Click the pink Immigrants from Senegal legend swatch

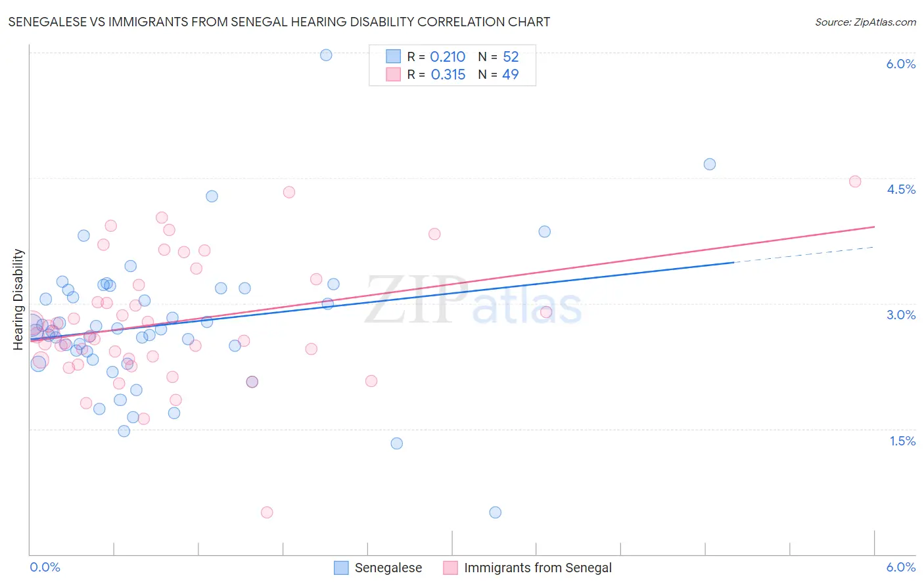450,568
